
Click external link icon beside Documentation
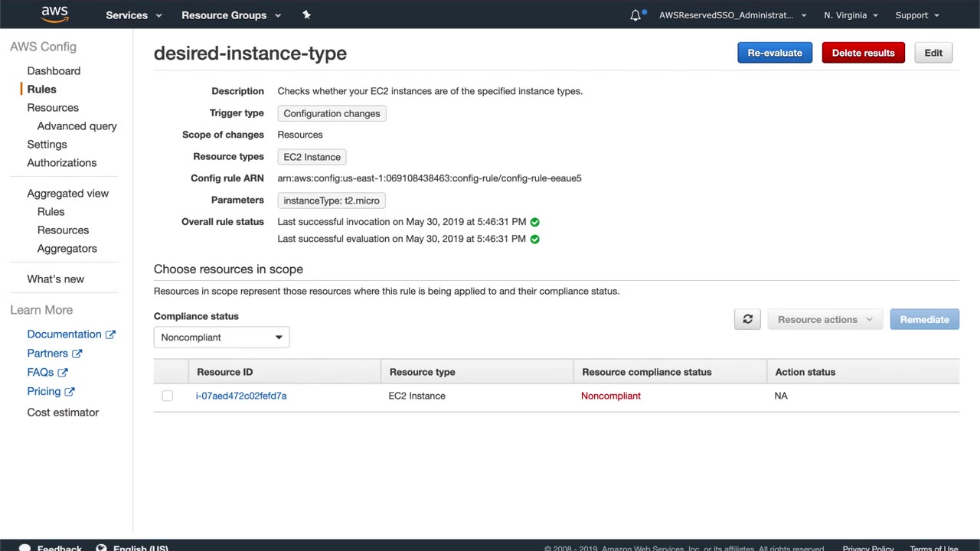pyautogui.click(x=110, y=334)
